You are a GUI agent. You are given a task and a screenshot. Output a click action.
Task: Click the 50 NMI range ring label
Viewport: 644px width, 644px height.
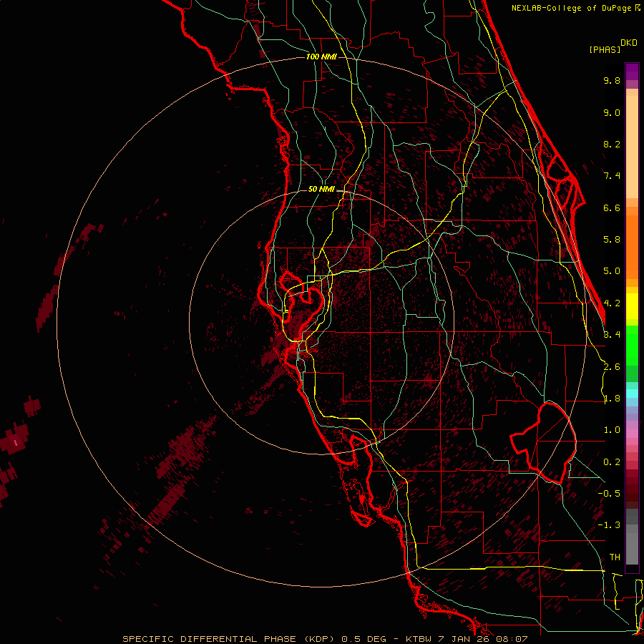pyautogui.click(x=321, y=189)
